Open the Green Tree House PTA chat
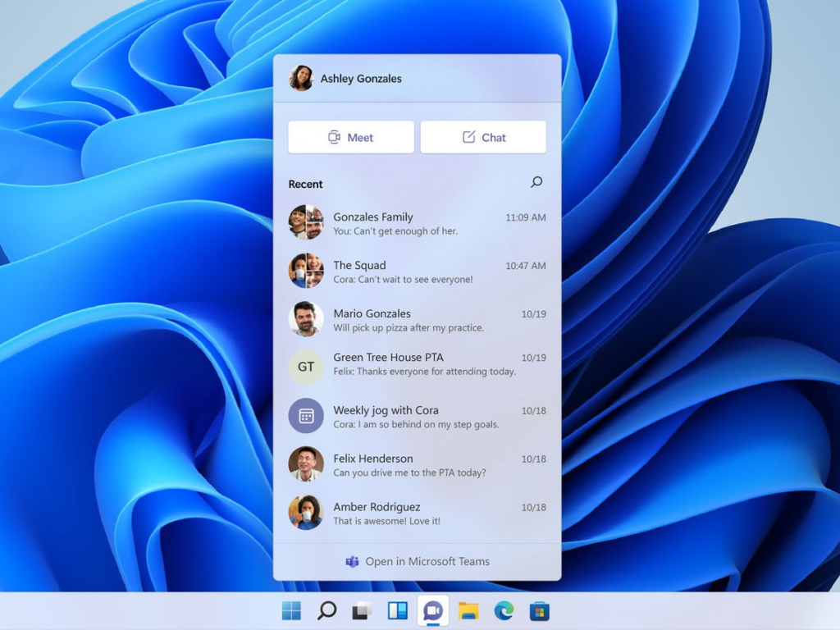The image size is (840, 630). click(417, 365)
